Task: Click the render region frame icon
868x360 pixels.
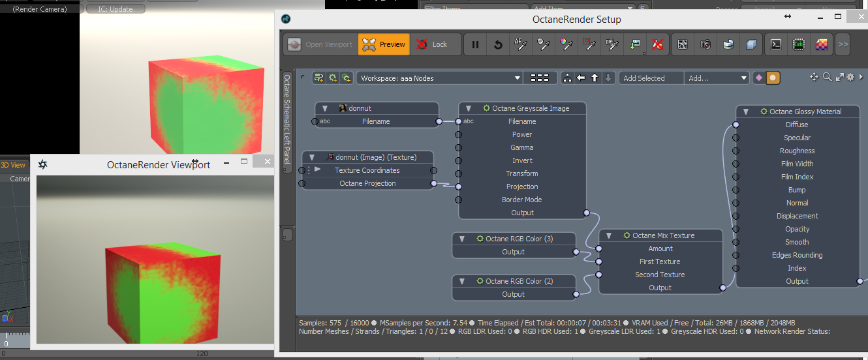Action: [x=683, y=44]
